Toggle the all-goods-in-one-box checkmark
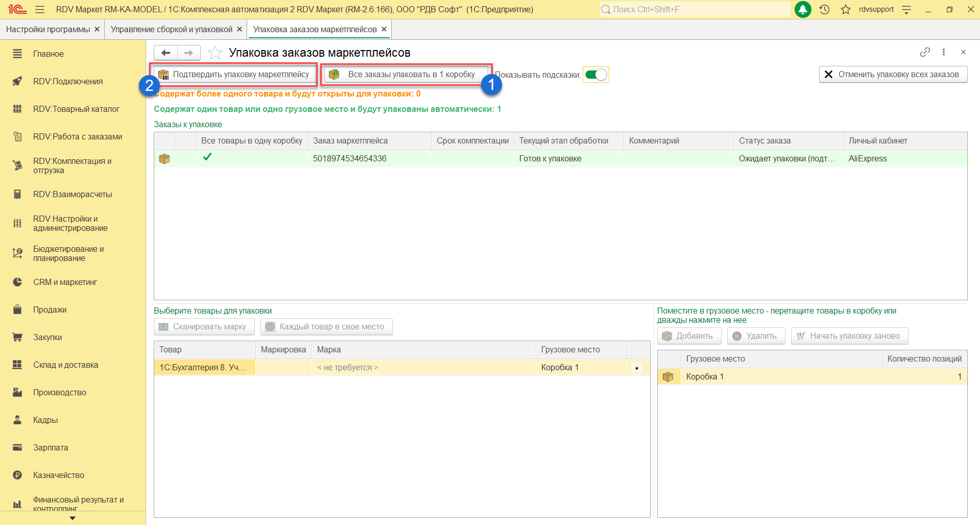 (207, 158)
